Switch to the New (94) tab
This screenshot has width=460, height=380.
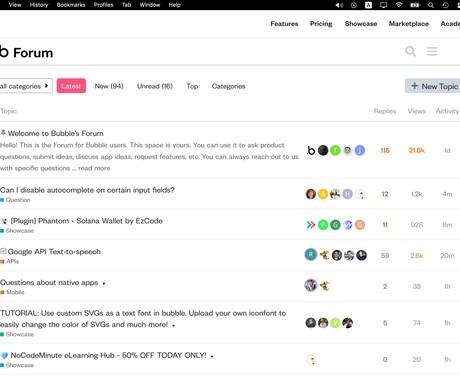pos(109,86)
